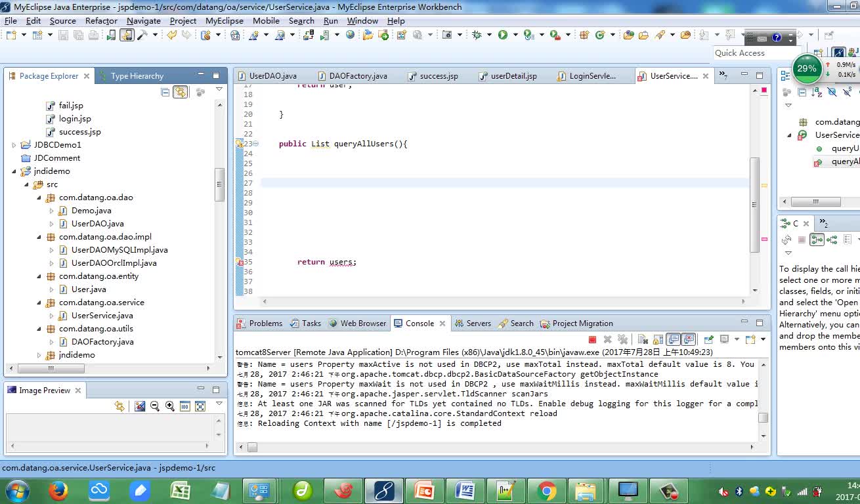The image size is (860, 504).
Task: Expand UserDAOMySQLImpl.java node
Action: point(51,250)
